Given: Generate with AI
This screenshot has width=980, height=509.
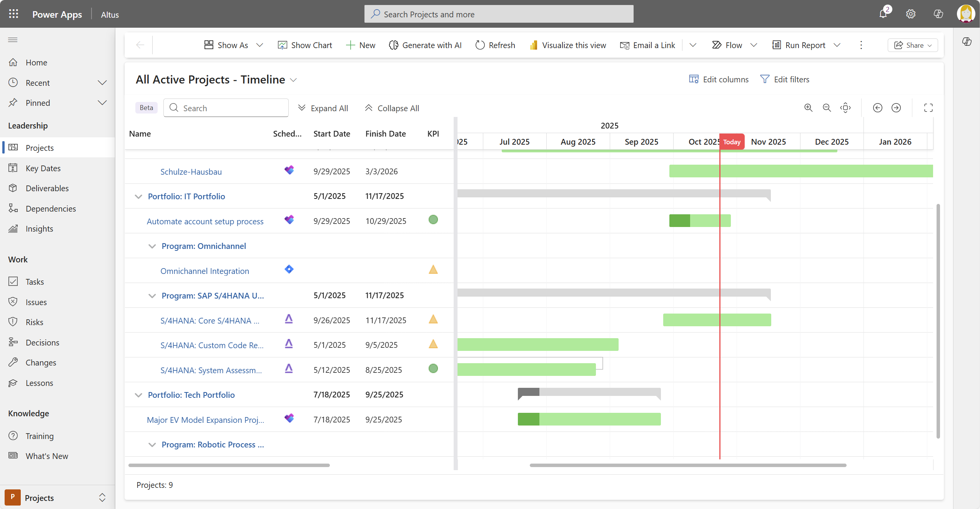Looking at the screenshot, I should 425,45.
